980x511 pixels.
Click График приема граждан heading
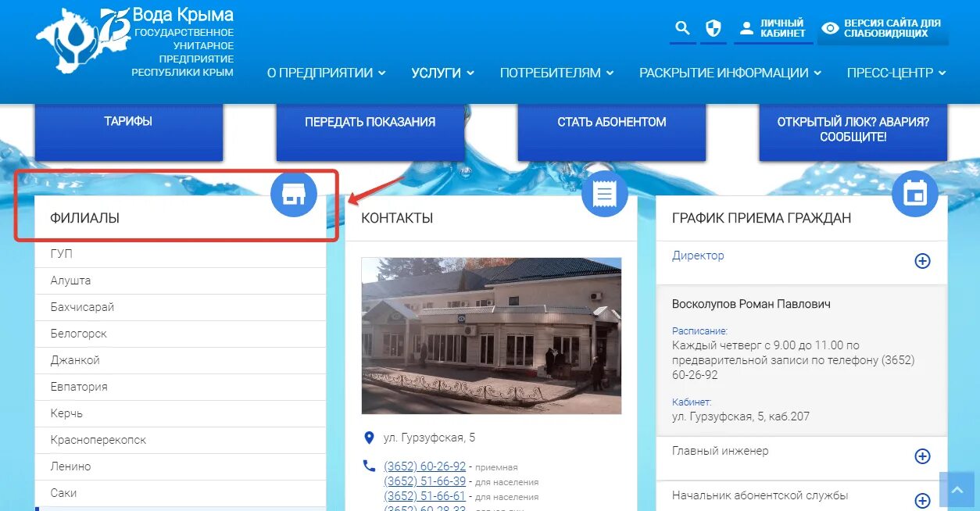pyautogui.click(x=761, y=218)
